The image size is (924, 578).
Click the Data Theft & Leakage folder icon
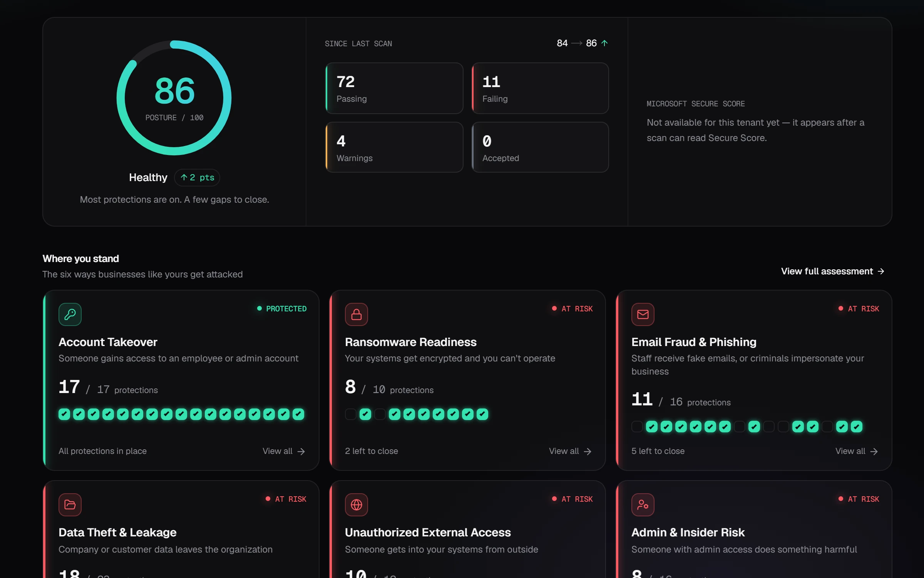(70, 505)
